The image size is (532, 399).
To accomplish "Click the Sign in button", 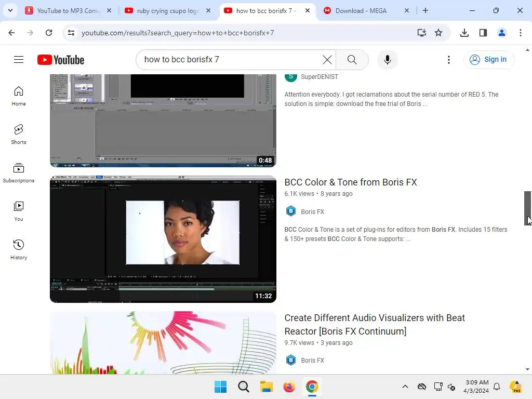I will 489,60.
